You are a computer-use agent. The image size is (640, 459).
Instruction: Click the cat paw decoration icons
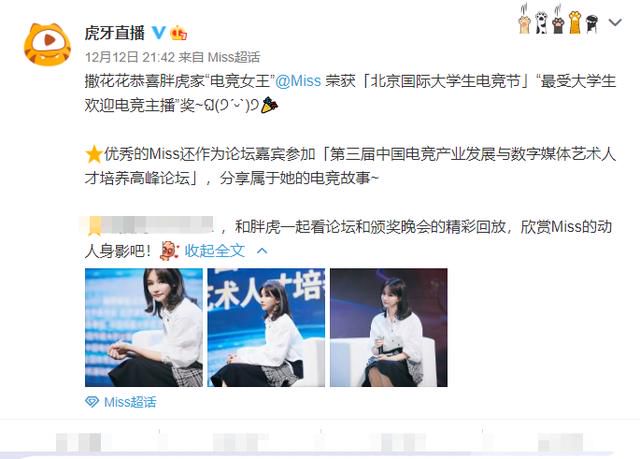[x=560, y=20]
